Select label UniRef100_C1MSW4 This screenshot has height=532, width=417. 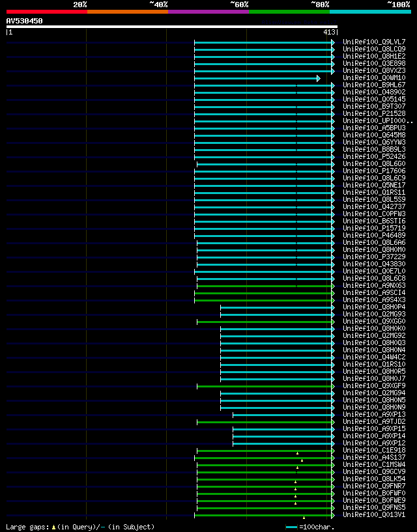click(x=374, y=464)
